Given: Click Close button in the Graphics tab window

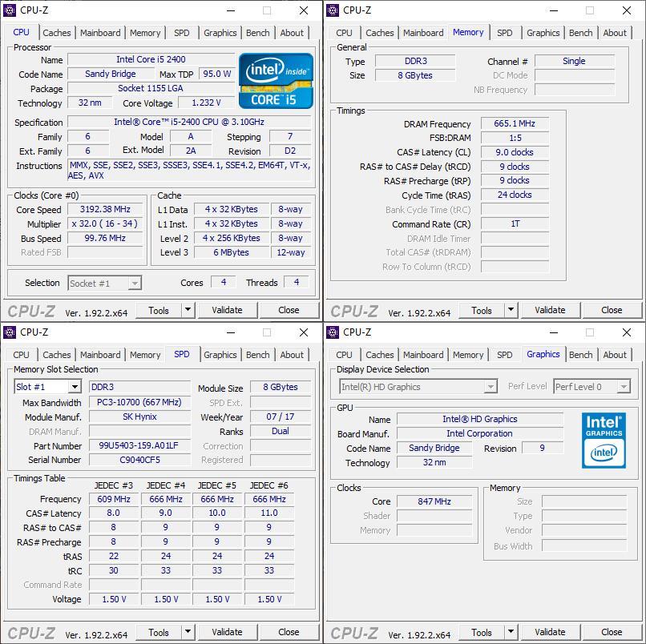Looking at the screenshot, I should (612, 632).
